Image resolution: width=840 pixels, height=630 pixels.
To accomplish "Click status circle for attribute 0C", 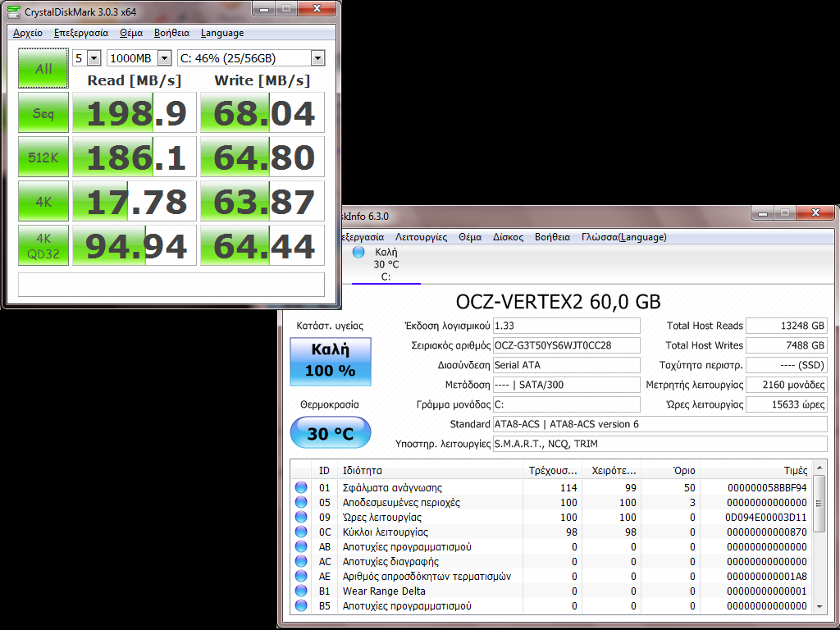I will pyautogui.click(x=301, y=532).
